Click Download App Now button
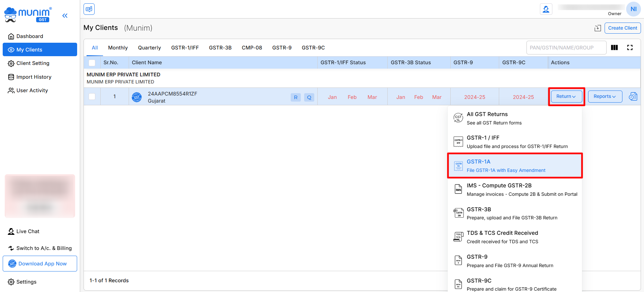 coord(40,264)
